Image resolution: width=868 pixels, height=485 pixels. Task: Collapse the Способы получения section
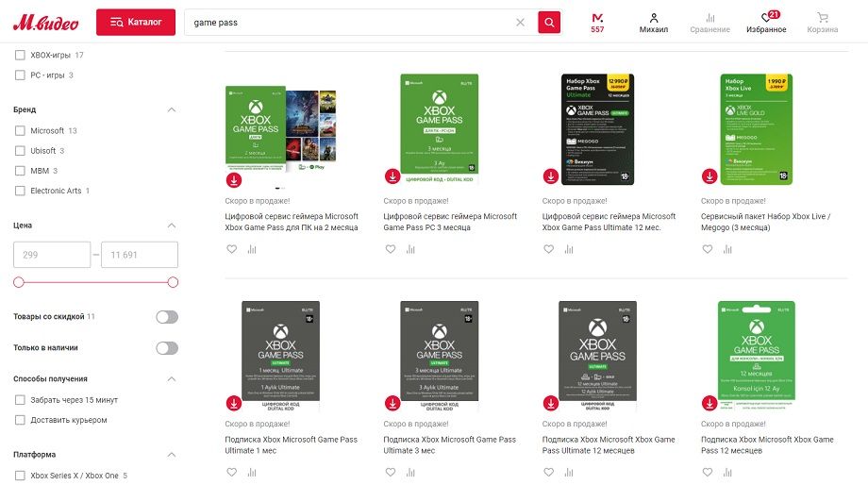tap(172, 378)
